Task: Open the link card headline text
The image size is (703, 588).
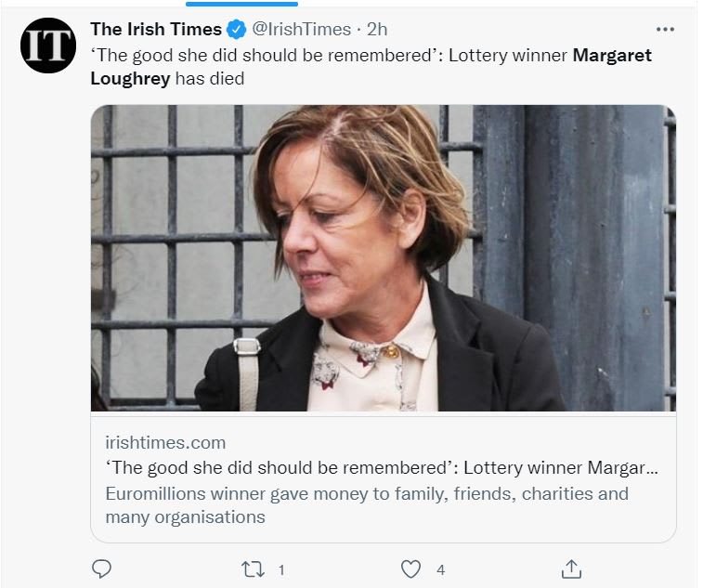Action: (382, 467)
